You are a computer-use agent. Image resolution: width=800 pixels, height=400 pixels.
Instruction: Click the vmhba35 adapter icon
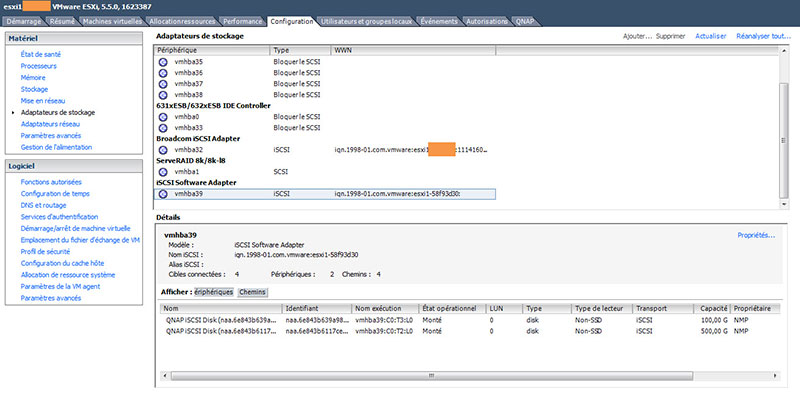tap(163, 62)
